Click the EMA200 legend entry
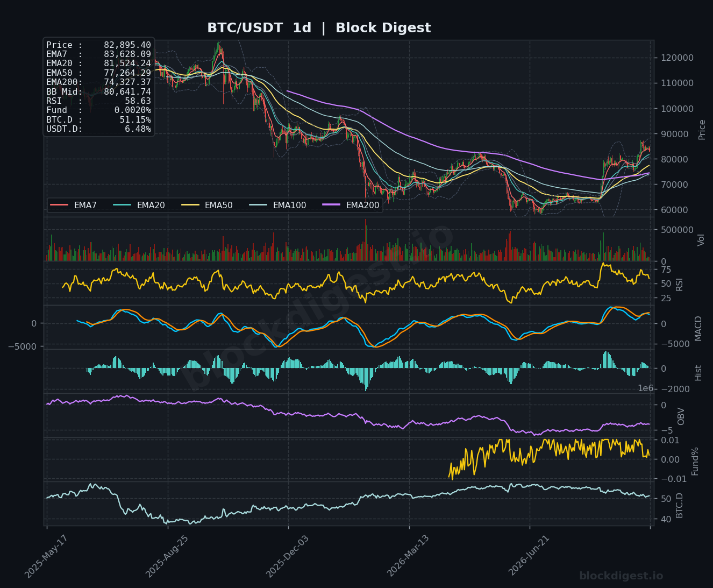This screenshot has width=713, height=588. click(351, 205)
